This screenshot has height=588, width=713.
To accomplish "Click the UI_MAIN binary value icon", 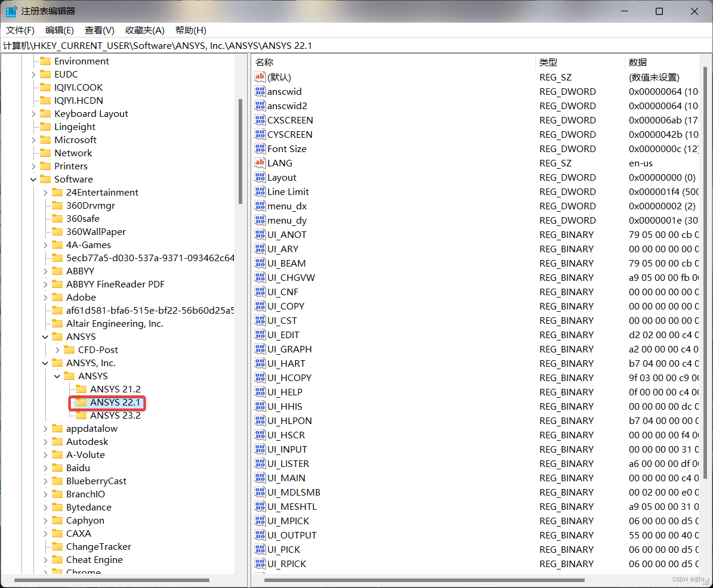I will [x=260, y=478].
